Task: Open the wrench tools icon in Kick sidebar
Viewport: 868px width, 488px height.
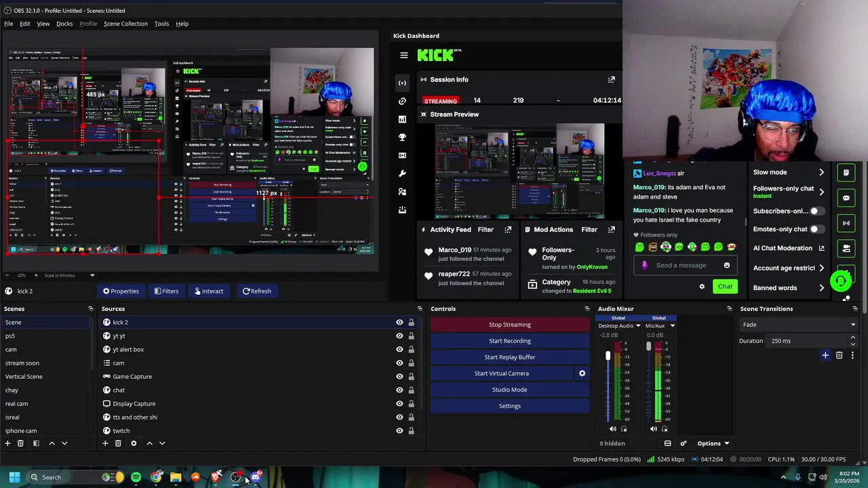Action: pos(402,174)
